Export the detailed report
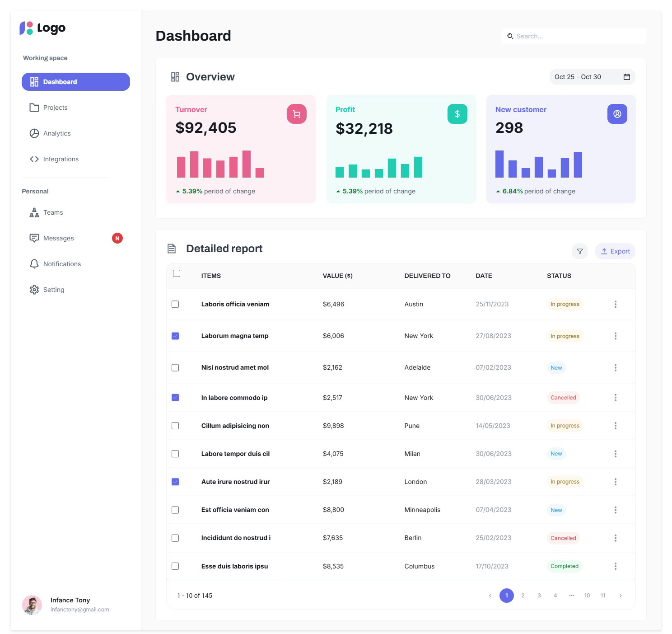Viewport: 672px width, 634px height. pyautogui.click(x=615, y=251)
